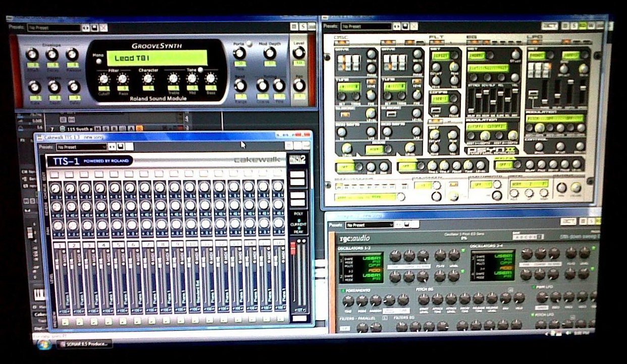Open z3ta Presets dropdown showing No Preset

369,224
